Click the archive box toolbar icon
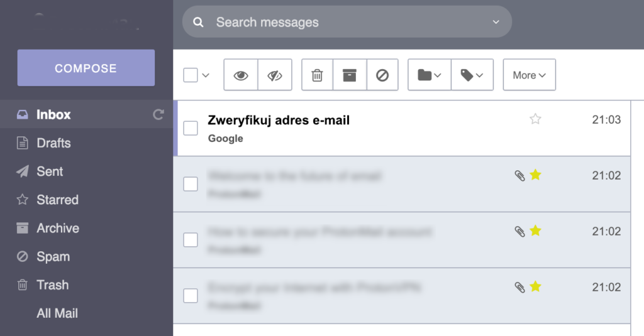 coord(350,75)
